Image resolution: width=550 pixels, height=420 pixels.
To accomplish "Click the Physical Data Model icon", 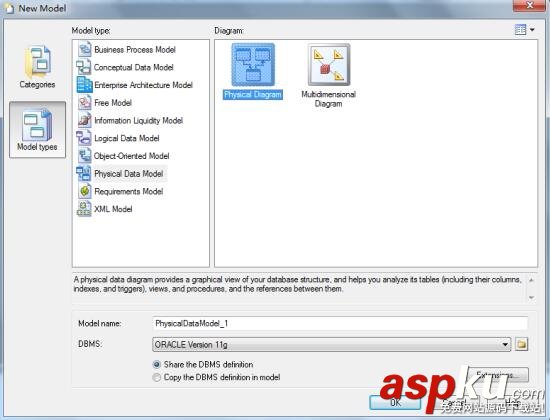I will click(x=84, y=174).
